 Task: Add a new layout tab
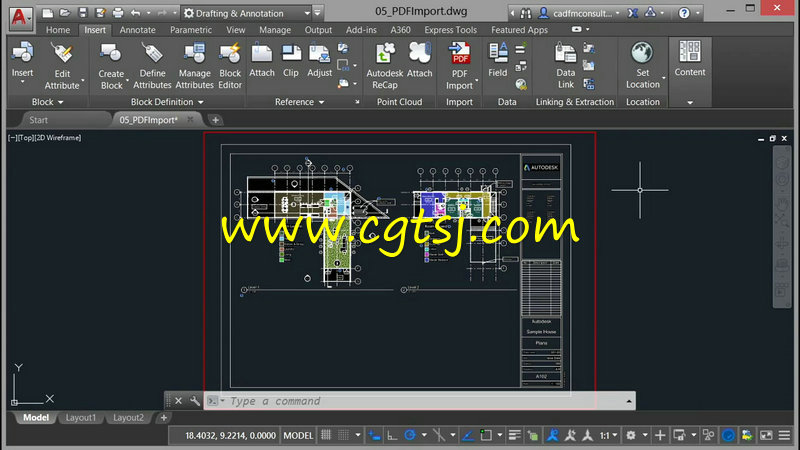(x=163, y=417)
